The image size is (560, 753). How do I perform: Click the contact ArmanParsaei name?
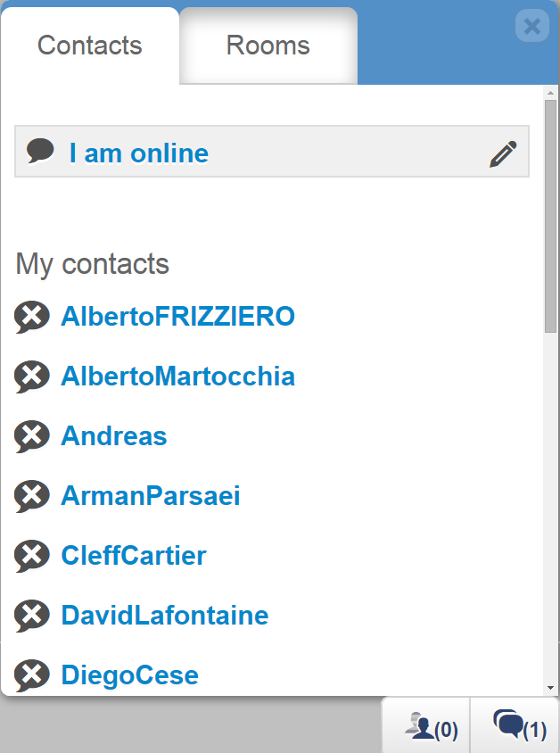coord(150,496)
